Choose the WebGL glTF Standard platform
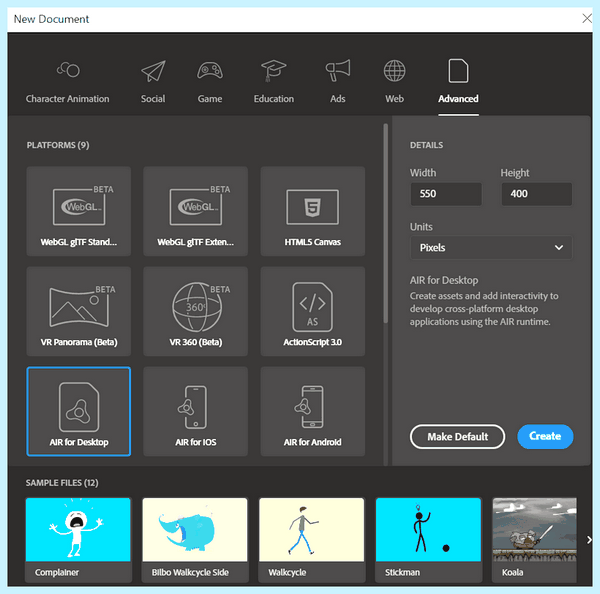600x594 pixels. click(x=79, y=211)
